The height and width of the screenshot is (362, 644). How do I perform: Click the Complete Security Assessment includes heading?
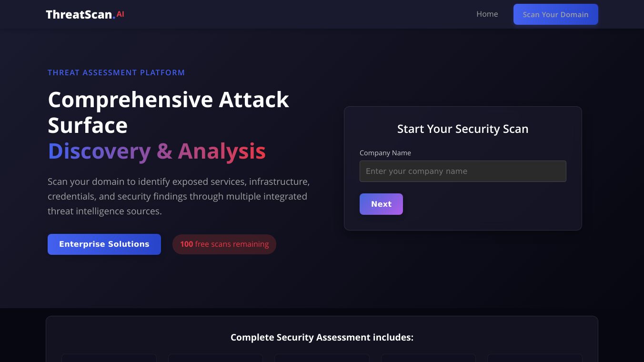[322, 337]
